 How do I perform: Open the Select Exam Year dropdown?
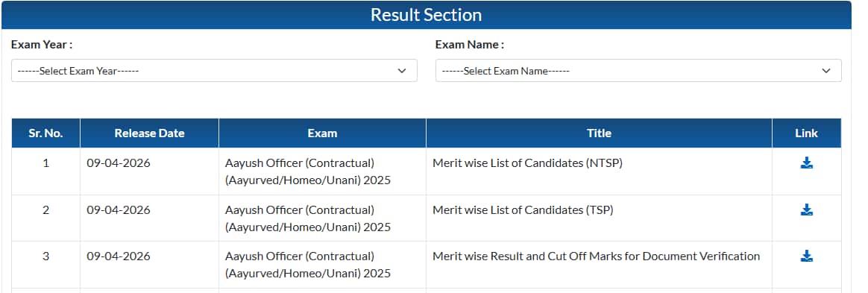[214, 71]
